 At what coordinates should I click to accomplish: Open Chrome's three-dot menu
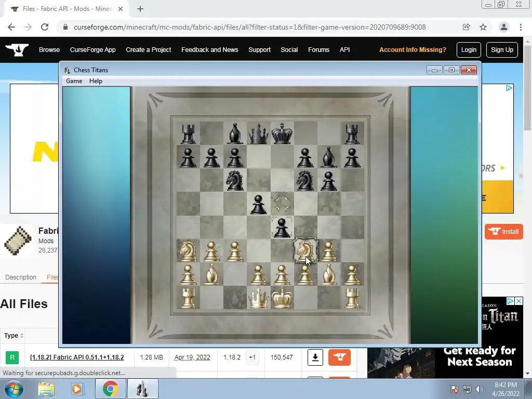[x=521, y=27]
